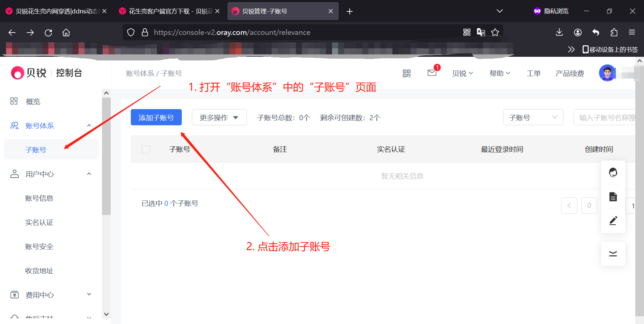
Task: Open the shield tracking protection icon
Action: point(131,32)
